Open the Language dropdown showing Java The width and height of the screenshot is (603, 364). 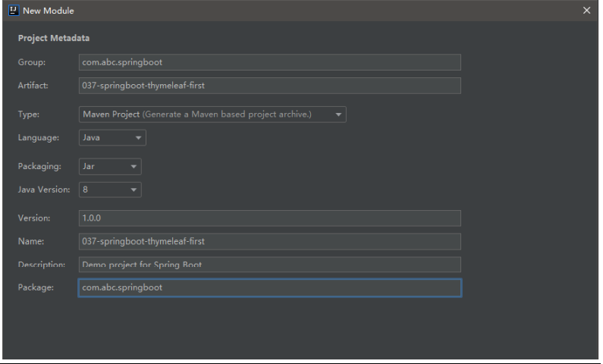(x=112, y=137)
